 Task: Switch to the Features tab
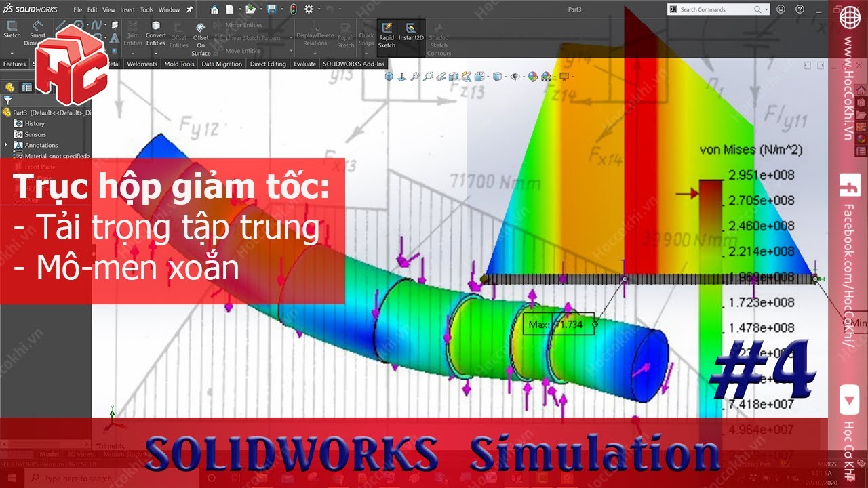point(14,64)
